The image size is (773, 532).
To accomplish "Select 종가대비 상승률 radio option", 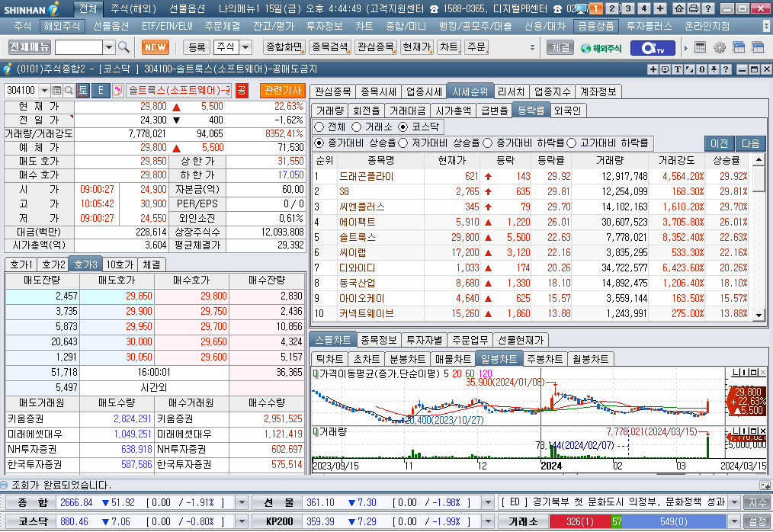I will (x=319, y=143).
